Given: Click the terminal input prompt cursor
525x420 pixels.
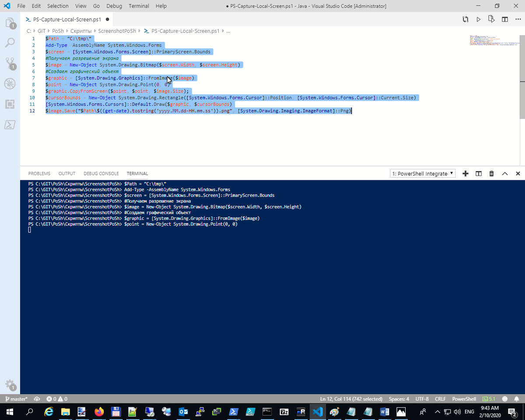Looking at the screenshot, I should tap(29, 230).
